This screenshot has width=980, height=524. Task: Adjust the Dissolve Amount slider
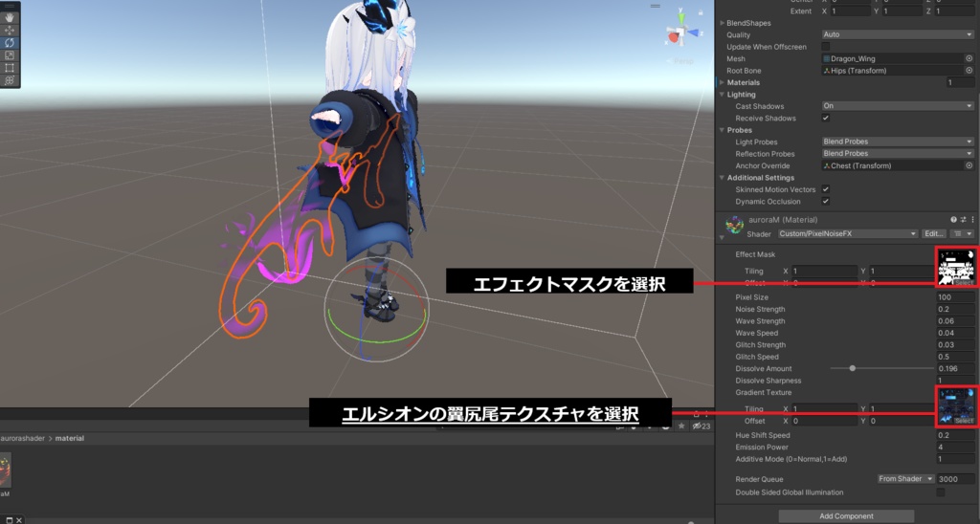[x=881, y=368]
